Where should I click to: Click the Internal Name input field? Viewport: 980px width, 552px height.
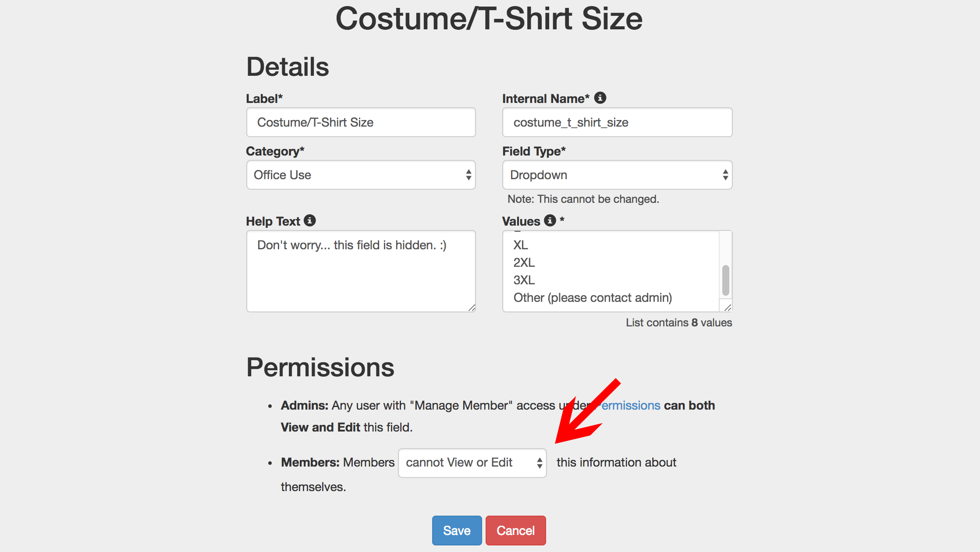[617, 122]
